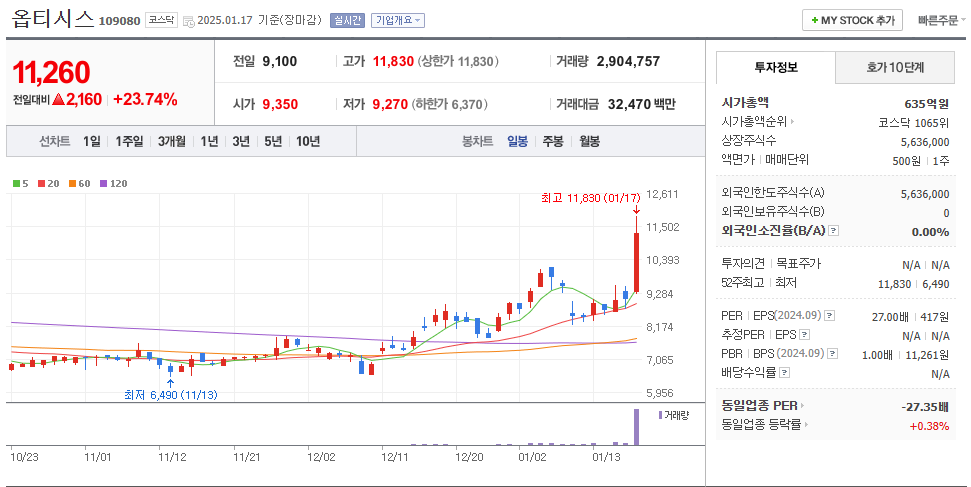Select the 1년 line chart period
Viewport: 971px width, 487px height.
click(x=209, y=141)
